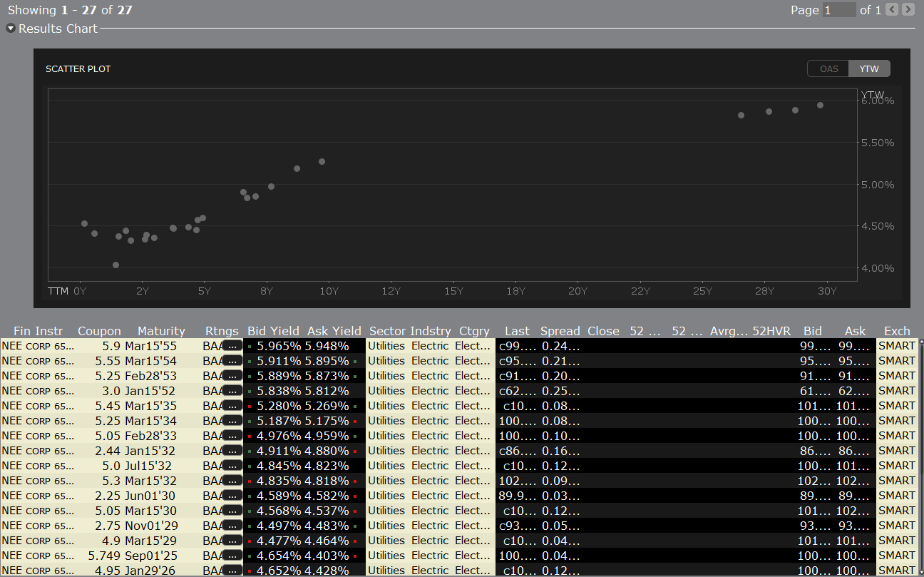This screenshot has width=924, height=577.
Task: Click the Ask Yield column header
Action: (x=334, y=331)
